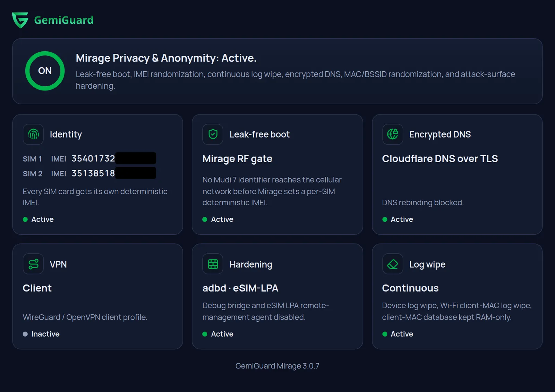Click the Mirage Privacy & Anonymity heading

pos(166,58)
